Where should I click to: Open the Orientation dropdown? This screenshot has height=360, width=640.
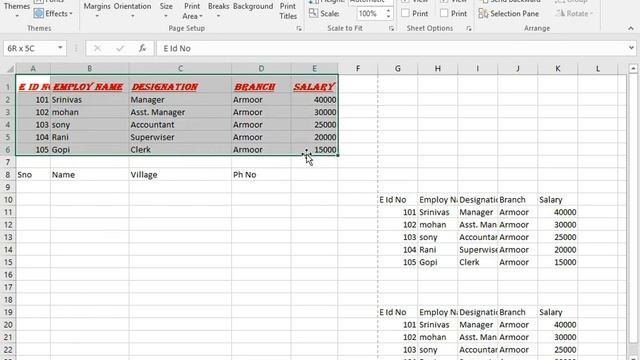tap(132, 10)
